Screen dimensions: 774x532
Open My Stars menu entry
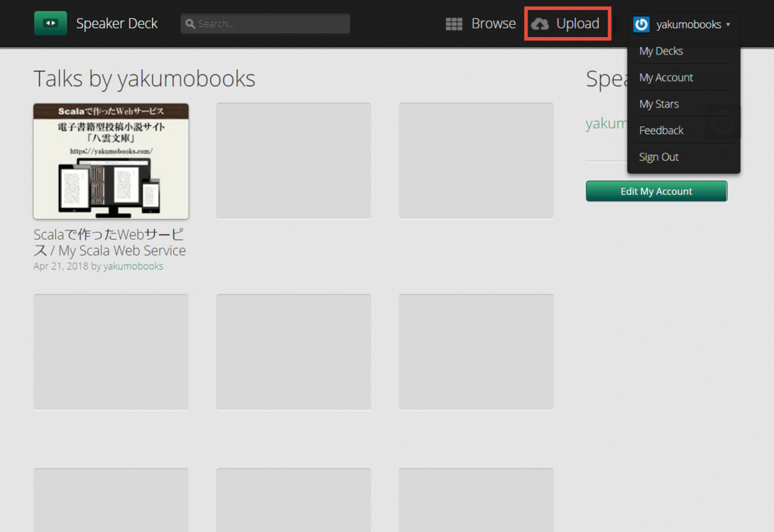pos(659,104)
